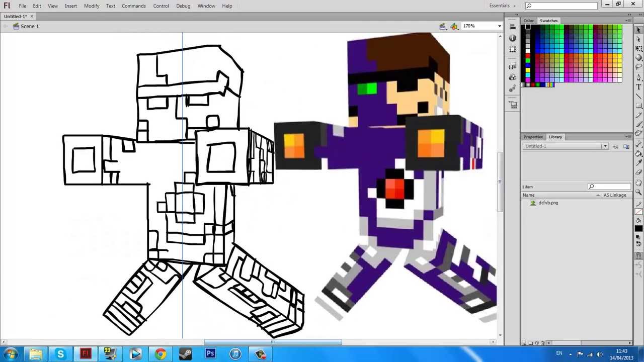Select the Lasso tool
The height and width of the screenshot is (362, 644).
(x=638, y=67)
